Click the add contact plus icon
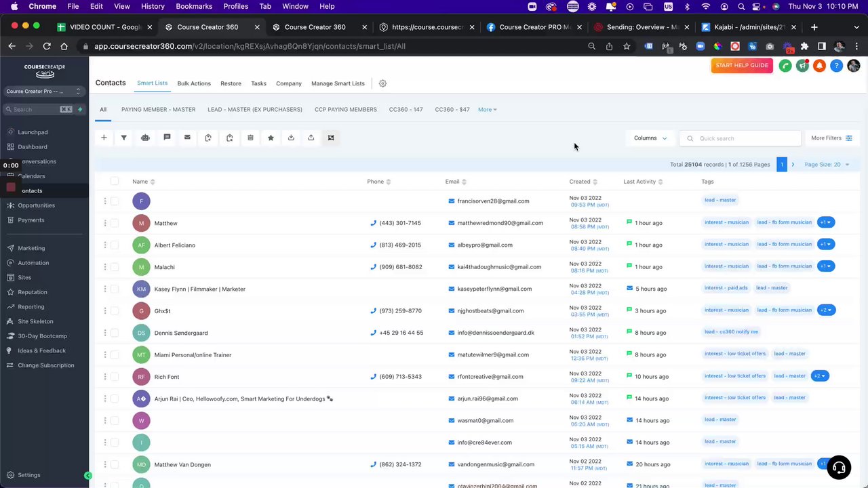Screen dimensions: 868x488 click(x=104, y=138)
